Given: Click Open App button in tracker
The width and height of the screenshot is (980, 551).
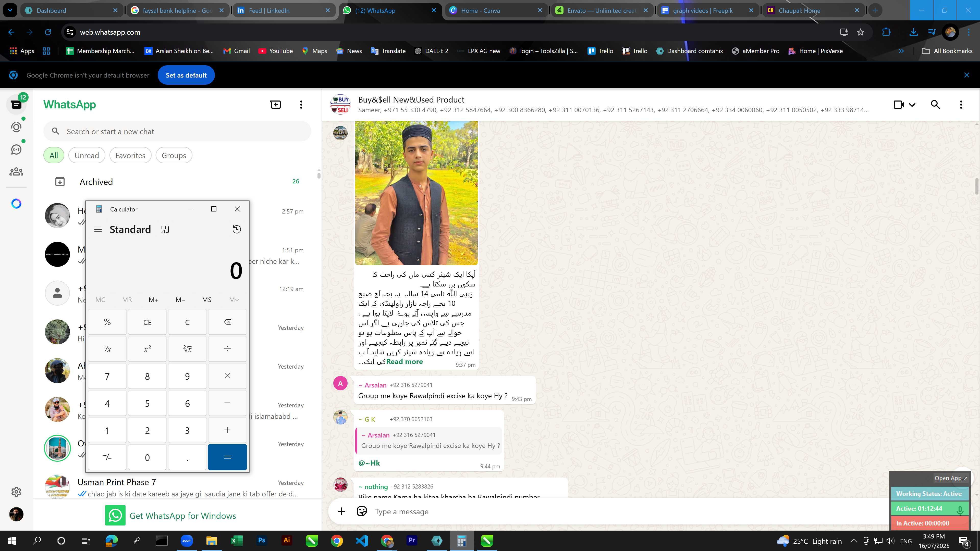Looking at the screenshot, I should point(951,478).
